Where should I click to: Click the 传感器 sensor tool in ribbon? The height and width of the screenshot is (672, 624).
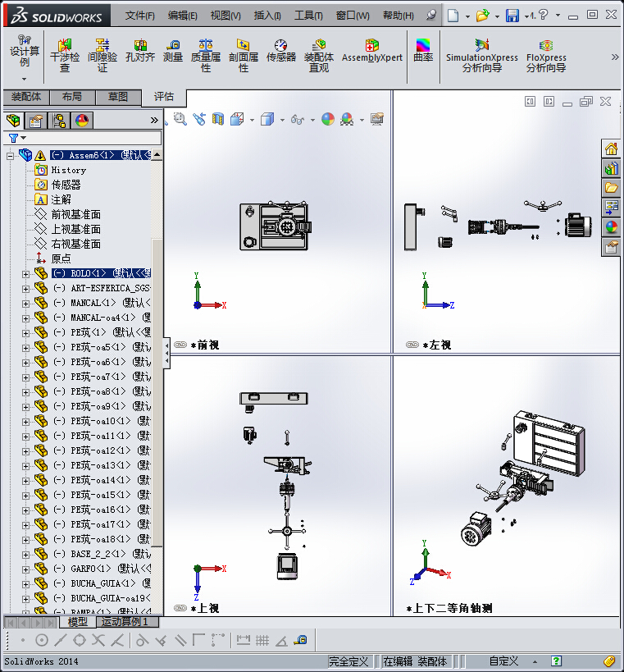click(x=281, y=51)
